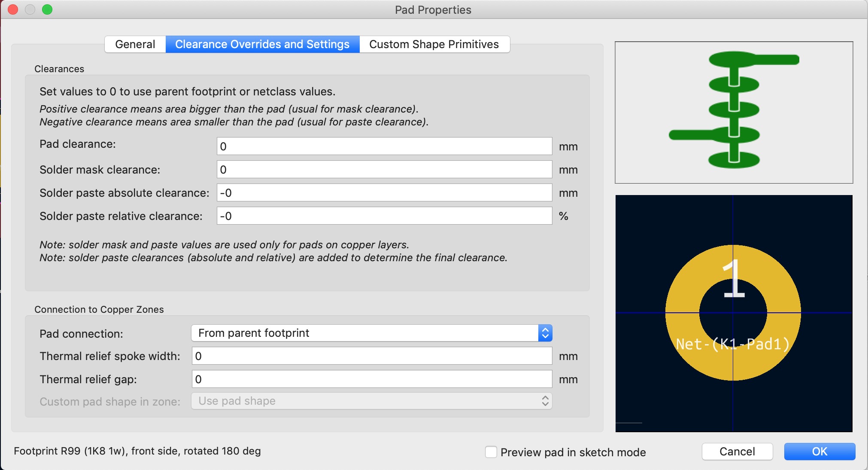Switch to the General tab
Image resolution: width=868 pixels, height=470 pixels.
point(135,44)
